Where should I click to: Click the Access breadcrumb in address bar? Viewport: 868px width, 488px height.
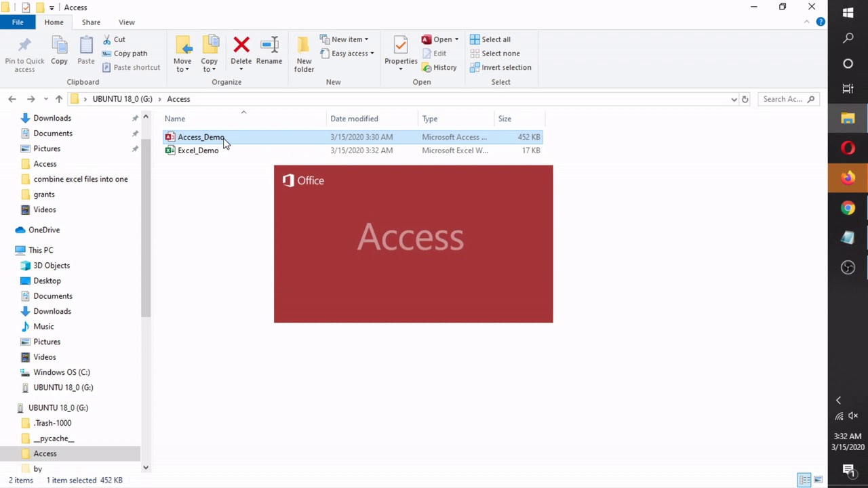[178, 99]
